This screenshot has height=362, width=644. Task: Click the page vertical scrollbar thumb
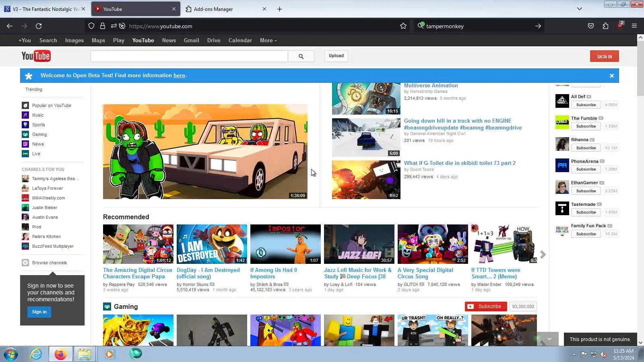point(640,68)
